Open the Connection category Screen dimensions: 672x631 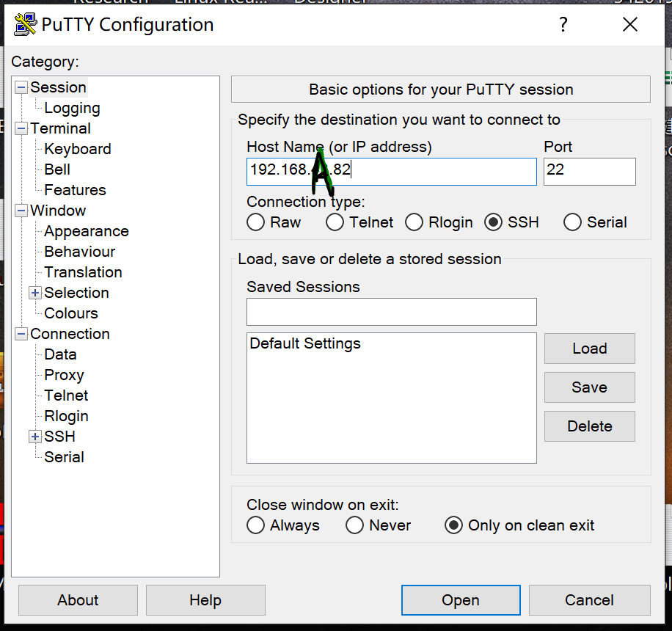70,334
